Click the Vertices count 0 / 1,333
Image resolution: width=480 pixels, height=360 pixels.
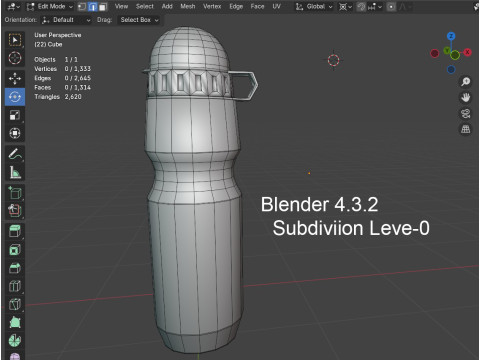point(78,69)
